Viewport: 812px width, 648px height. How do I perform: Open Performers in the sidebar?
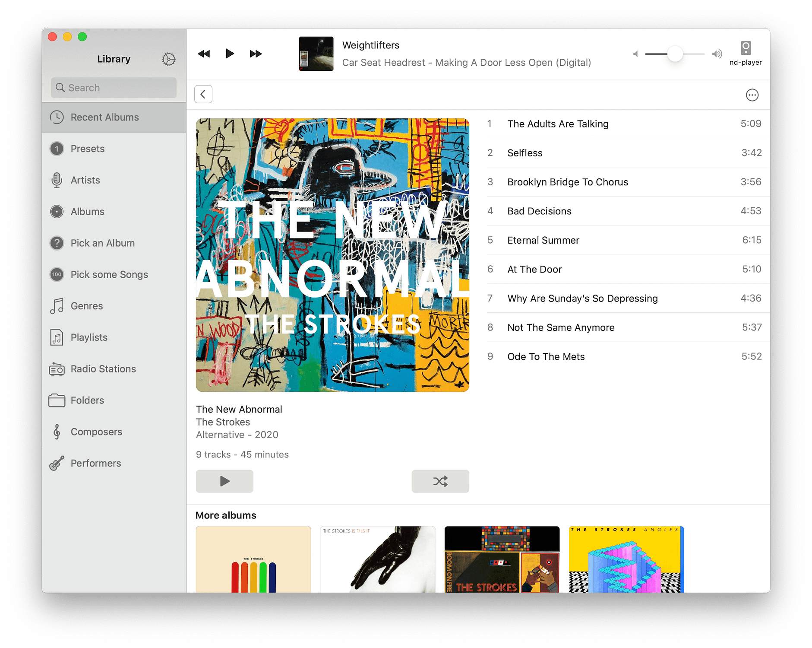click(114, 464)
